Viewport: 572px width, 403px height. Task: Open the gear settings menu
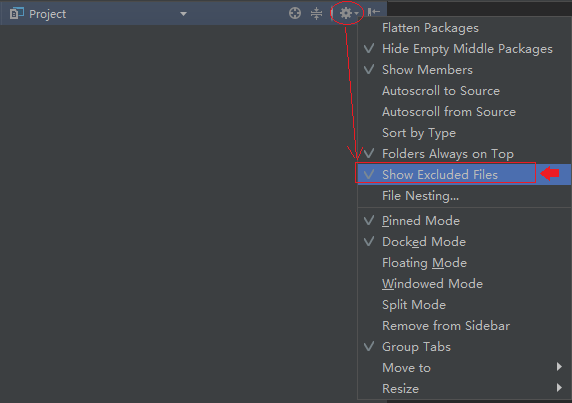coord(348,13)
